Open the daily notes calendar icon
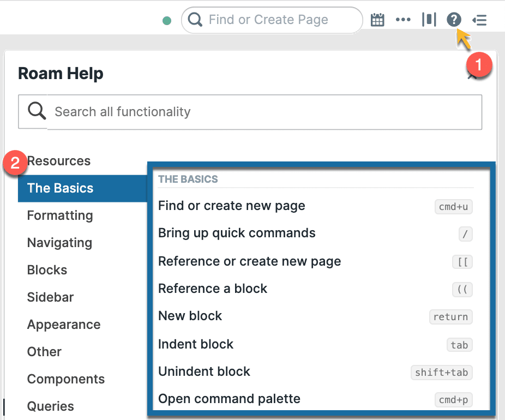Viewport: 505px width, 420px height. [x=377, y=20]
